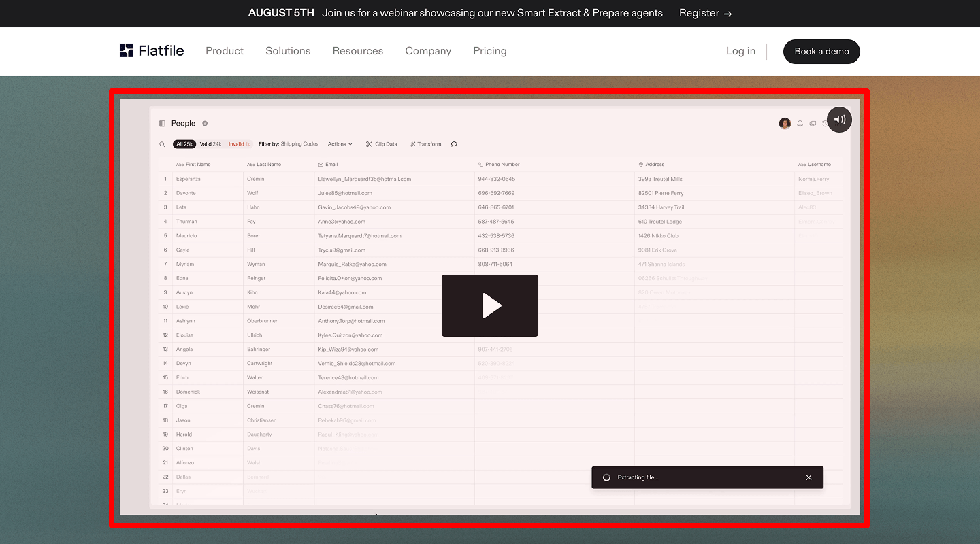The width and height of the screenshot is (980, 544).
Task: Click the comment bubble icon in the toolbar
Action: click(x=454, y=144)
